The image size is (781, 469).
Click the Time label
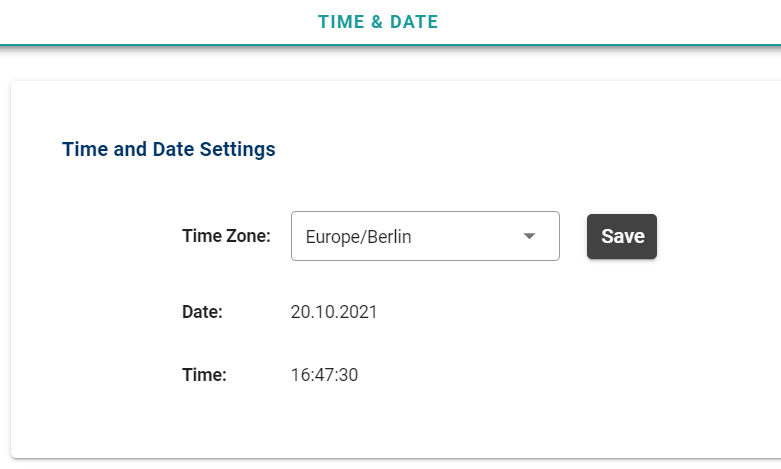pos(204,375)
